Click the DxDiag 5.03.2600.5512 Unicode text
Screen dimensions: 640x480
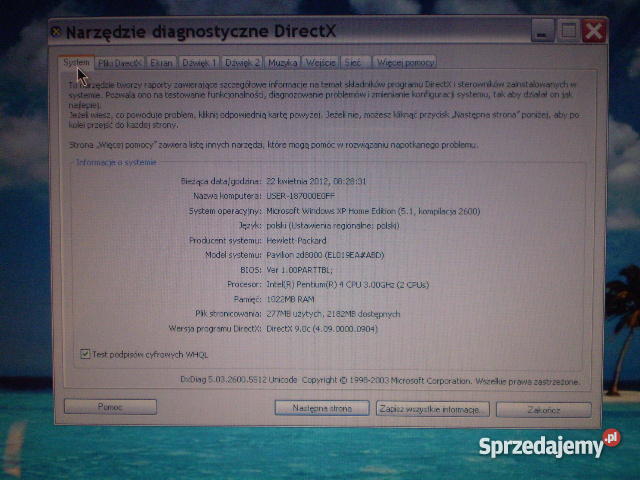tap(239, 380)
